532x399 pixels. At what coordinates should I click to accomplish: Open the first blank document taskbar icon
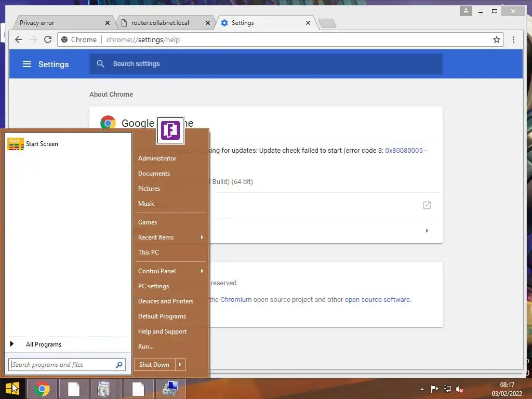(74, 389)
